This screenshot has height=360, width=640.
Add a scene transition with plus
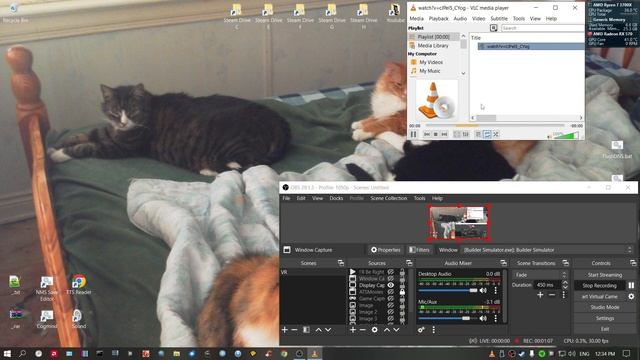click(x=540, y=295)
